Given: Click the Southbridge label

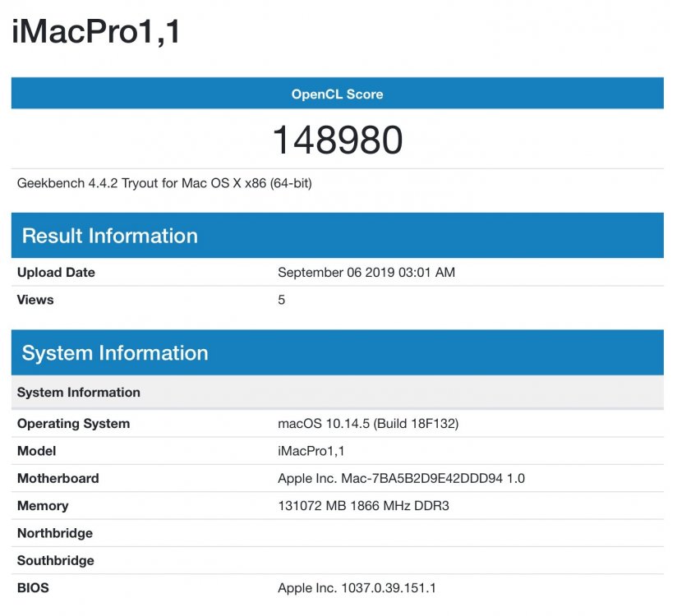Looking at the screenshot, I should click(x=56, y=560).
